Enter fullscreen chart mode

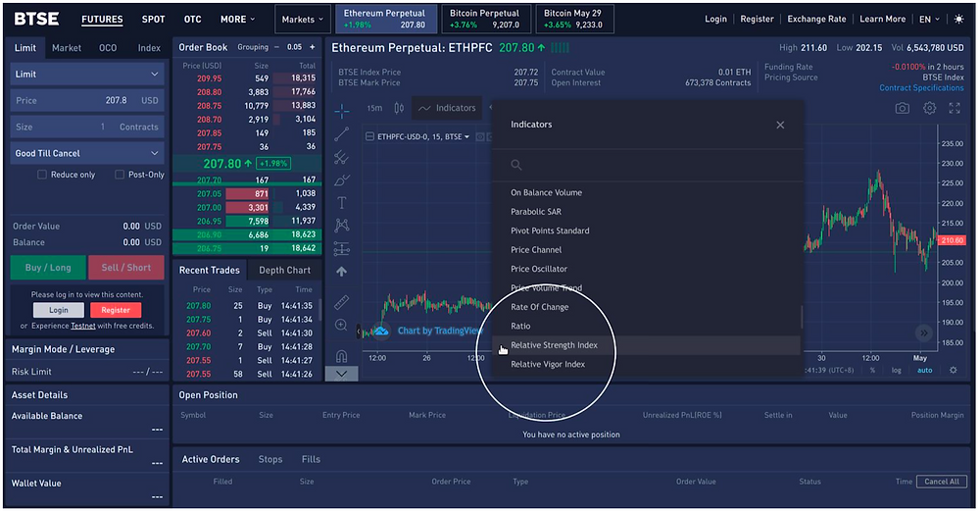[x=955, y=108]
